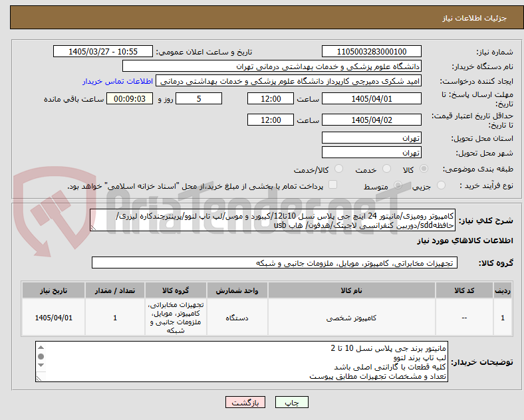The width and height of the screenshot is (524, 420).
Task: Click the چاپ print button
Action: coord(292,402)
